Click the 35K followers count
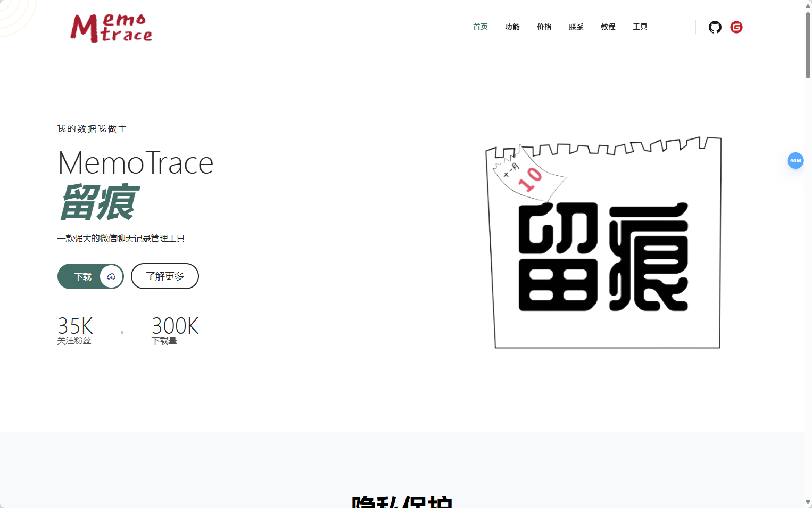The image size is (812, 508). [76, 325]
